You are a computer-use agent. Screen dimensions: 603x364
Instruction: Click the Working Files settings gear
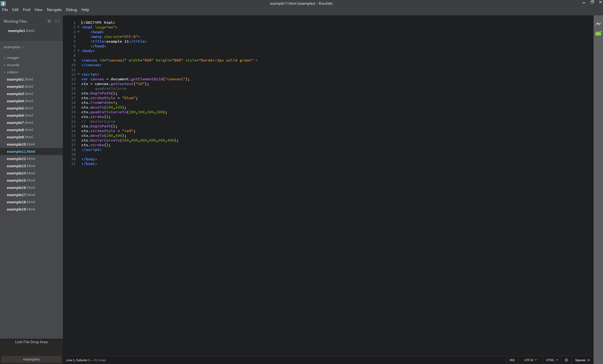tap(49, 21)
